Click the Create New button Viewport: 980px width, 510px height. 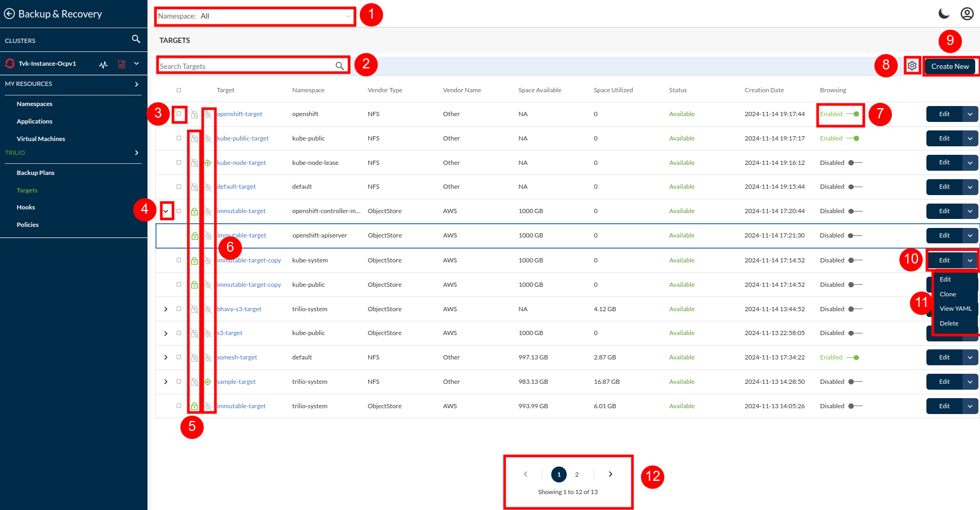coord(950,66)
